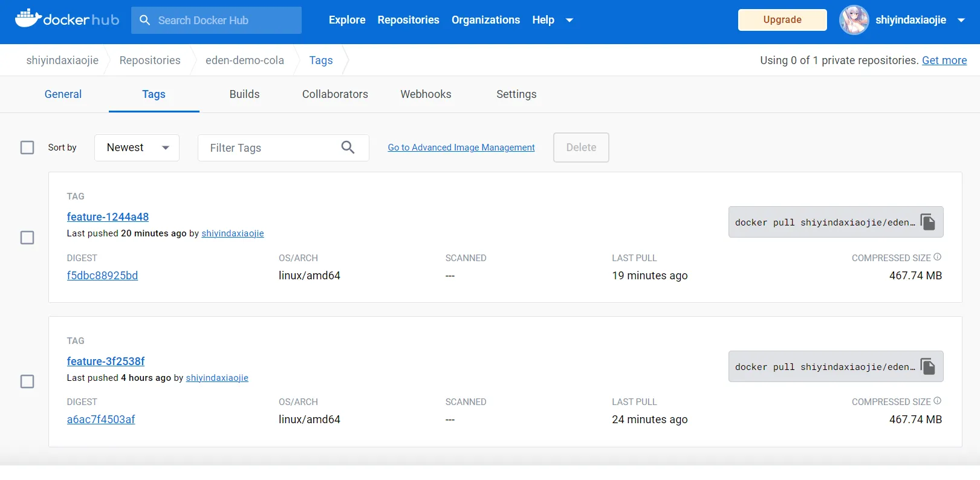Image resolution: width=980 pixels, height=480 pixels.
Task: Click the Filter Tags magnifier icon
Action: (348, 148)
